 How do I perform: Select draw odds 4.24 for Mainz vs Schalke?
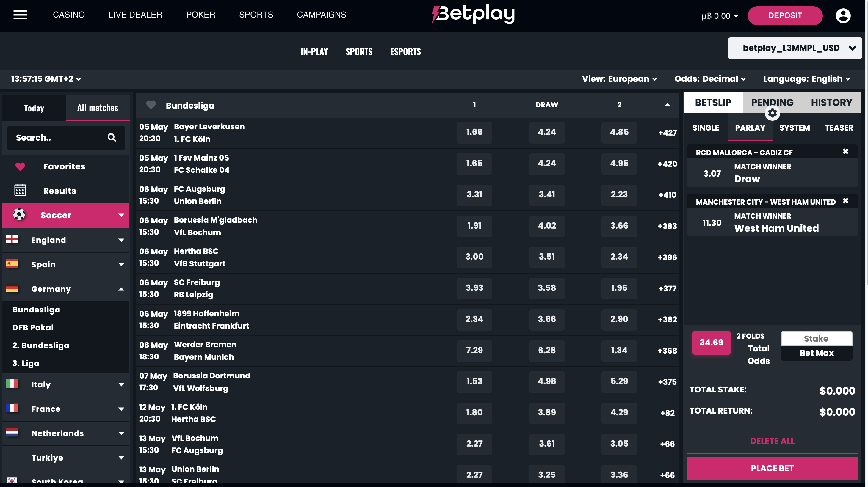pos(546,164)
